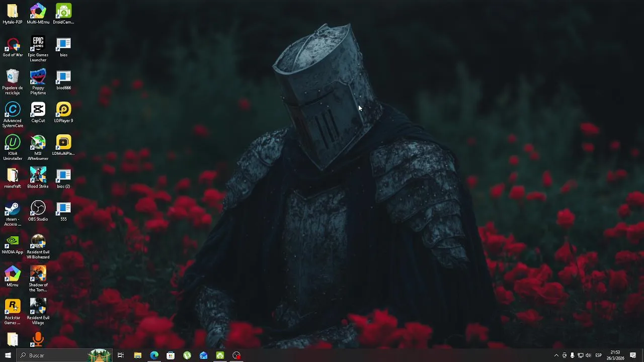Launch Microsoft Edge from the taskbar
This screenshot has height=362, width=644.
tap(154, 355)
